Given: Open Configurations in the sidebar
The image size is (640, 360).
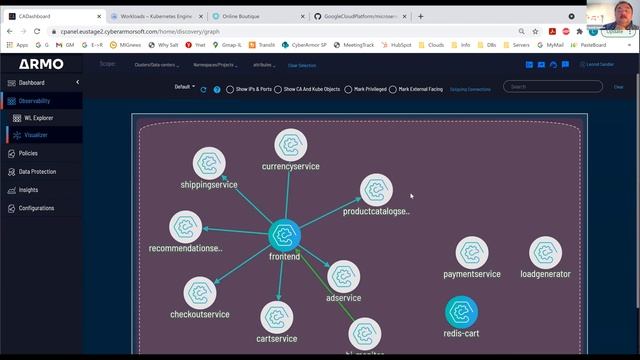Looking at the screenshot, I should pyautogui.click(x=36, y=208).
